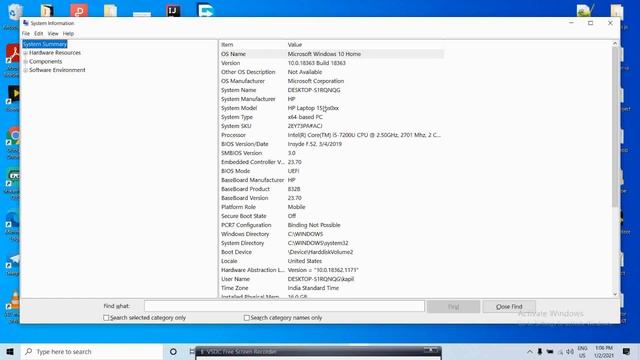Select the Platform Role row
The width and height of the screenshot is (640, 360).
click(331, 207)
